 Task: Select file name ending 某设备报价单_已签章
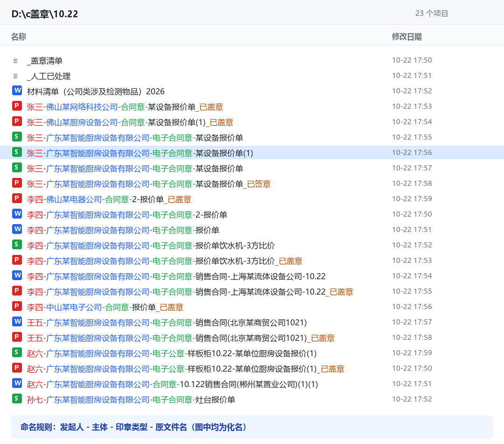pos(149,184)
